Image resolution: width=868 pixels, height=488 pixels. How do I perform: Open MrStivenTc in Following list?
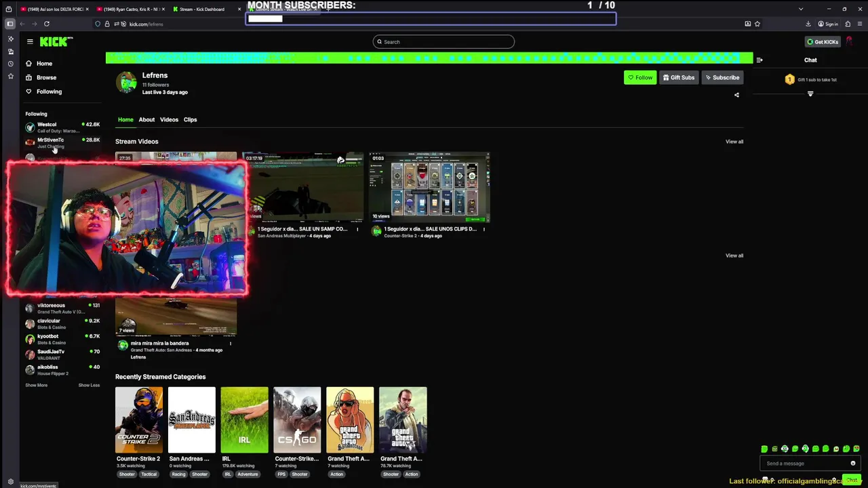pos(62,142)
